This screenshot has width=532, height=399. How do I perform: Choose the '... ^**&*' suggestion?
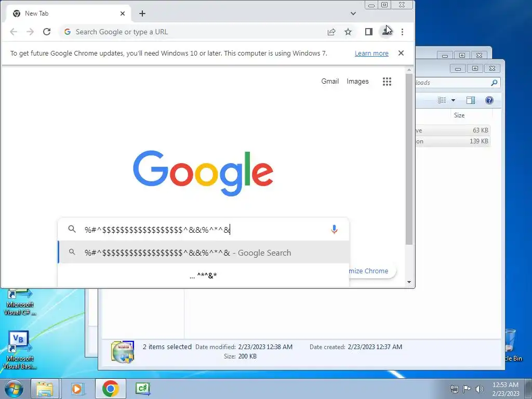coord(204,275)
